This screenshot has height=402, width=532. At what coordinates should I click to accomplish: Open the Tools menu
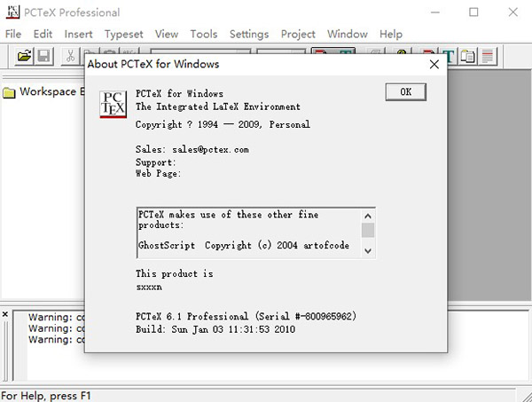pos(204,34)
